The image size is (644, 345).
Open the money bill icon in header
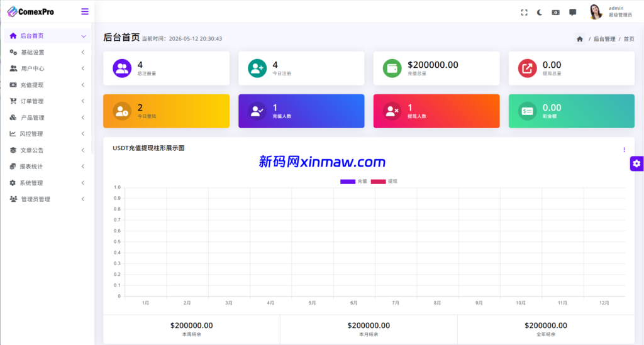(556, 13)
